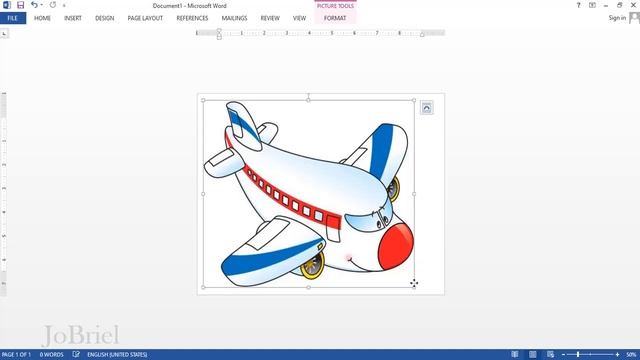The image size is (640, 360).
Task: Switch to the REFERENCES tab
Action: click(x=192, y=18)
